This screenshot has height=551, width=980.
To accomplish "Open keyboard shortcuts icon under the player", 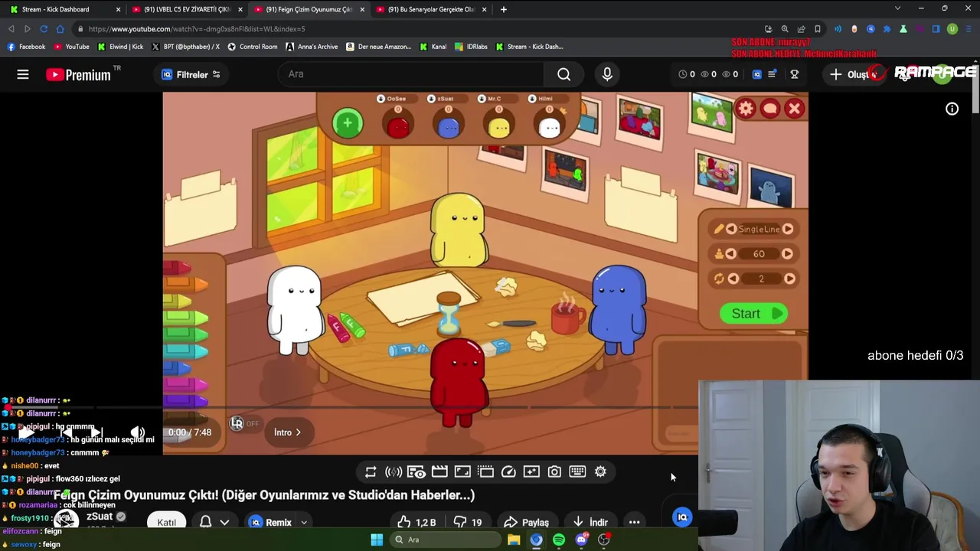I will tap(577, 471).
